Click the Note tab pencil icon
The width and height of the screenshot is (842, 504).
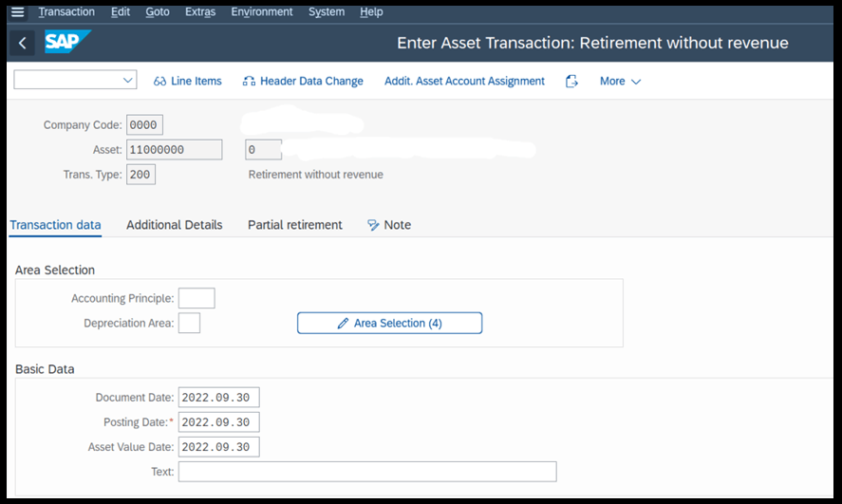point(373,225)
